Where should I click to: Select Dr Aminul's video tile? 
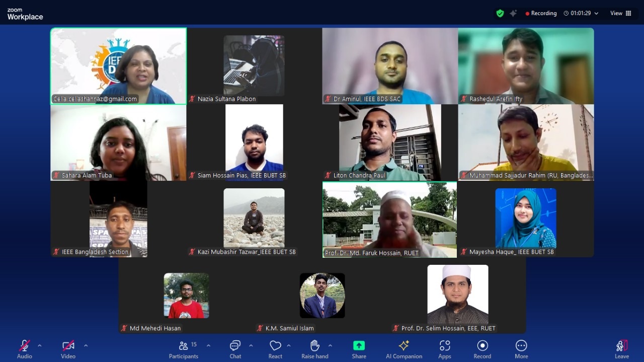(390, 66)
